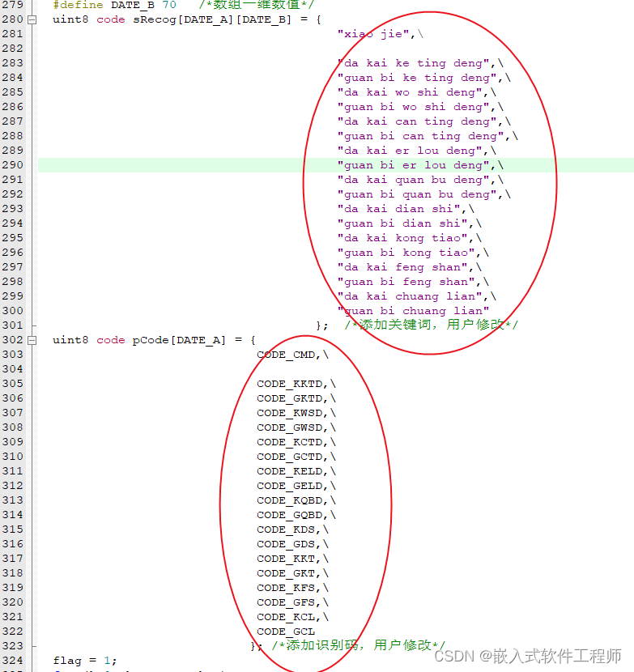The height and width of the screenshot is (672, 634).
Task: Click the CODE_GCTD entry
Action: point(289,457)
